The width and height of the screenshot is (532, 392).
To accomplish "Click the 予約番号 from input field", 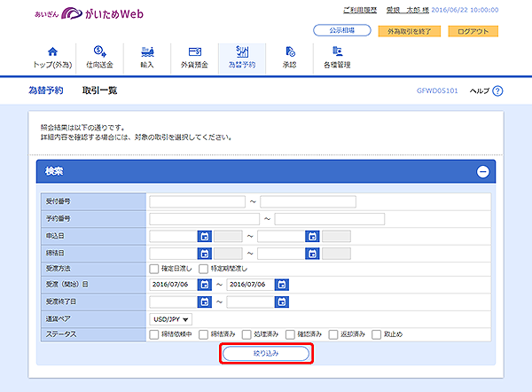I will (x=204, y=219).
